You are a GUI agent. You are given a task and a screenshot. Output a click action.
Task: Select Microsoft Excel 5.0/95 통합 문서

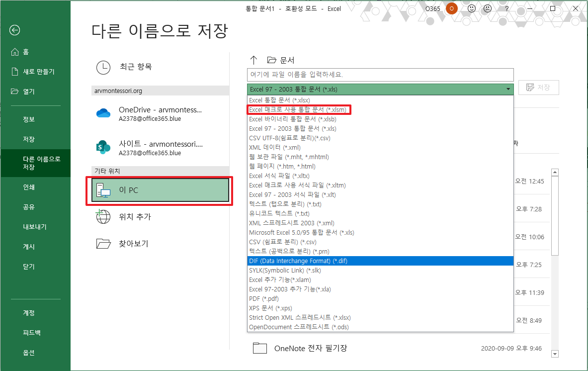tap(380, 233)
